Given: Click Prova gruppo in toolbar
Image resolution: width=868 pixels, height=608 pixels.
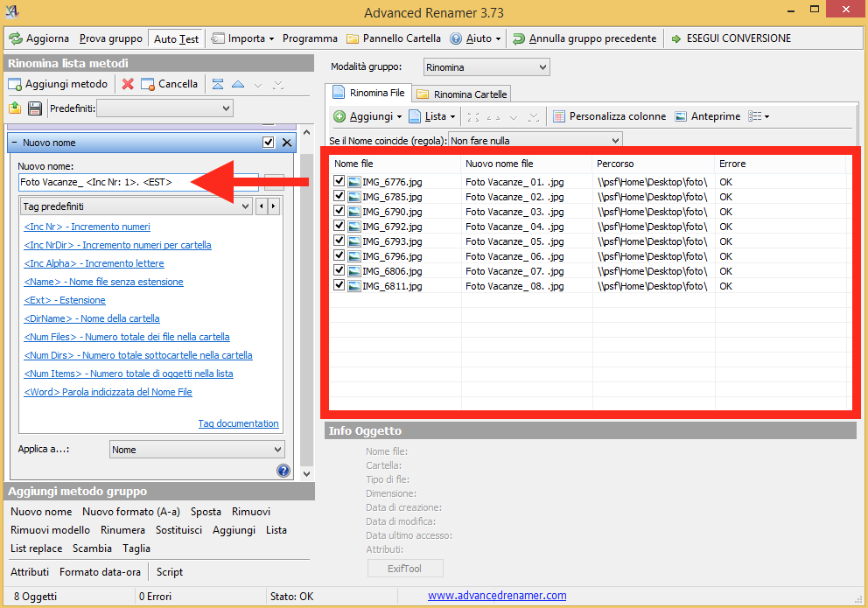Looking at the screenshot, I should (x=111, y=38).
